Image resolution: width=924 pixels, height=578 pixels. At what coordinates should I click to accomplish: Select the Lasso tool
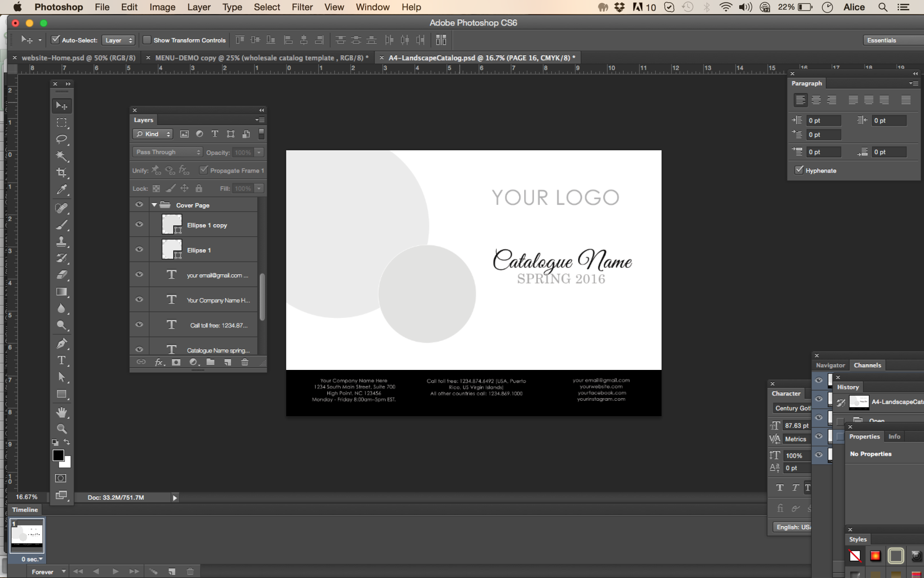[x=61, y=139]
